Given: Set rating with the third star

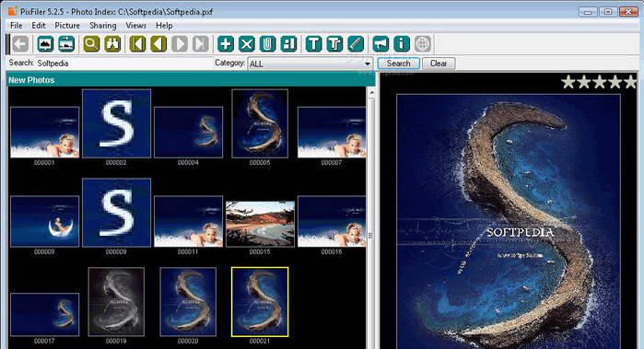Looking at the screenshot, I should [600, 82].
